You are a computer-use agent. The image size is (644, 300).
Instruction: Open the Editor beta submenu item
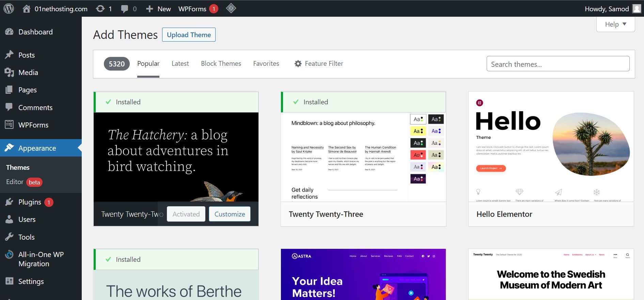coord(24,182)
